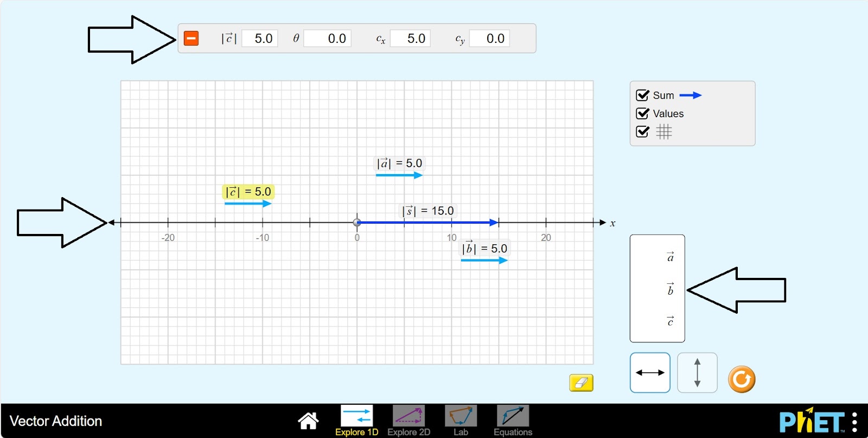Open the Equations screen
This screenshot has height=438, width=868.
513,421
